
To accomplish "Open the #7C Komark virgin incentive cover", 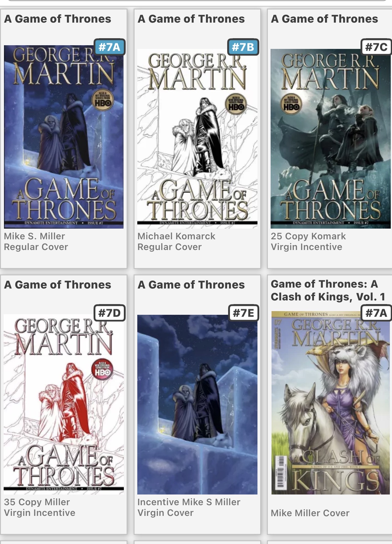I will pyautogui.click(x=331, y=138).
